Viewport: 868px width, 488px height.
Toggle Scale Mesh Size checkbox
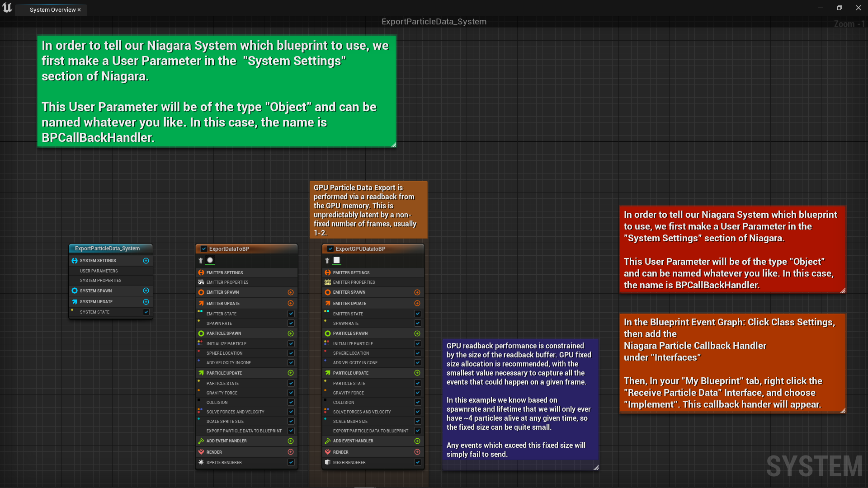coord(418,421)
